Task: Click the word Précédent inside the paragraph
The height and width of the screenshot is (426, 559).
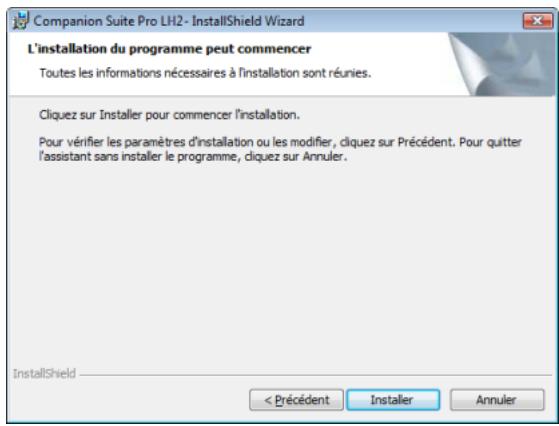Action: click(426, 142)
